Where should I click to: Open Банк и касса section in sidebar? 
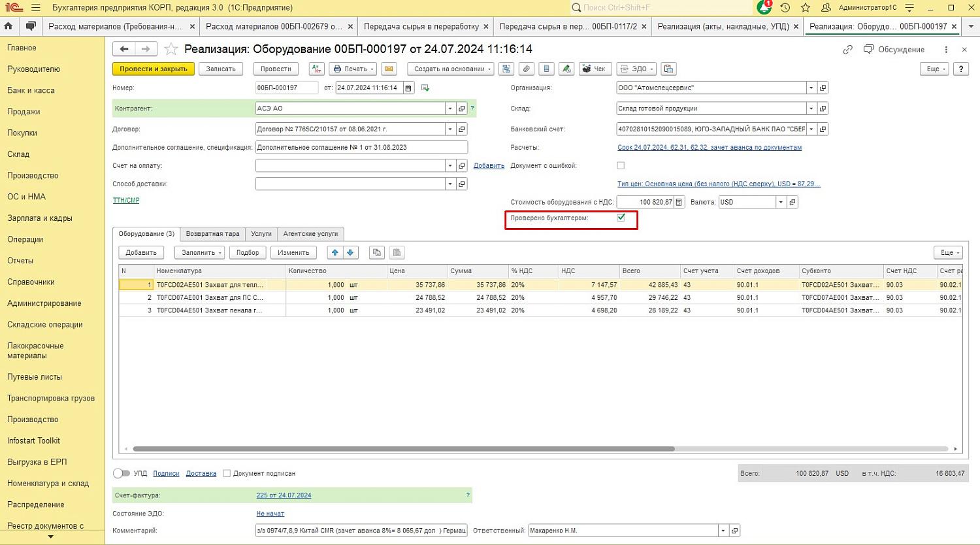pyautogui.click(x=31, y=90)
